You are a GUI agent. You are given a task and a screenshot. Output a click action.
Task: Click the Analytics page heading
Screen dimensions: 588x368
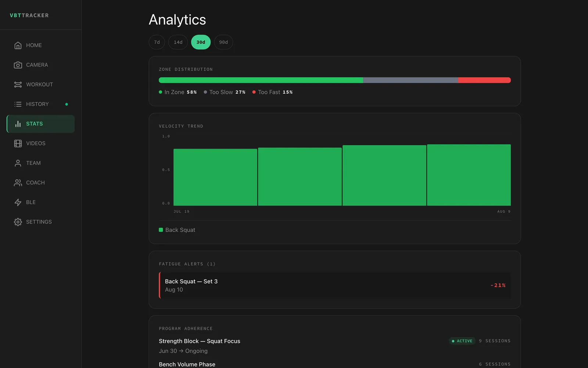(177, 20)
